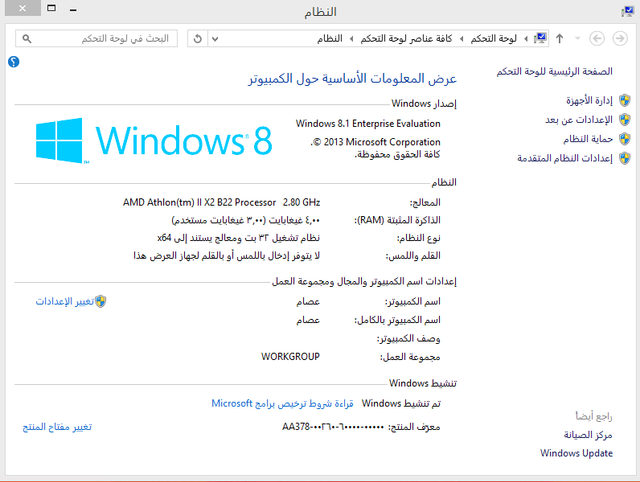The image size is (640, 482).
Task: Click the pen and touch value text
Action: (x=227, y=255)
